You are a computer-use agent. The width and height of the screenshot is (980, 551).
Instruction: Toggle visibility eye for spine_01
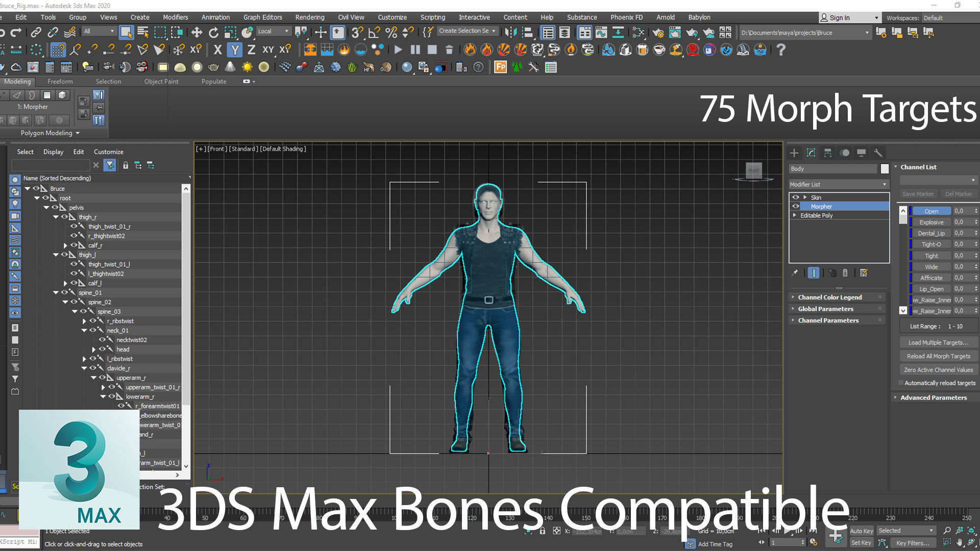(64, 293)
